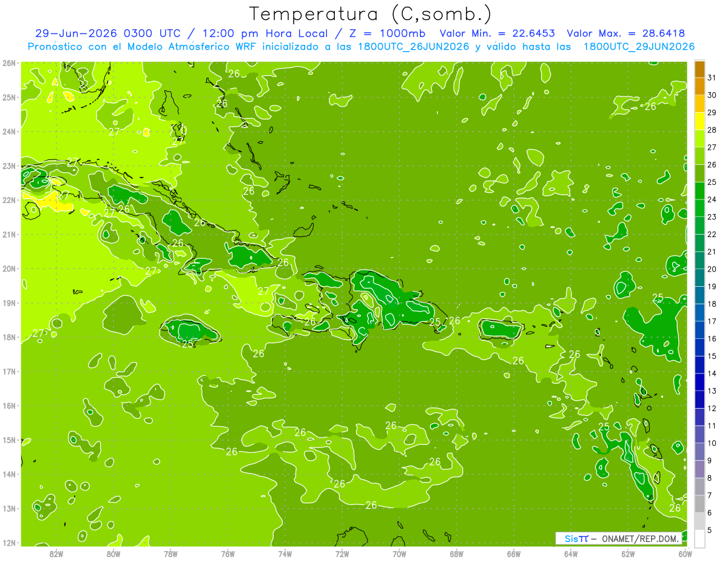Screen dimensions: 728x562
Task: Click the color-scale value '31'
Action: 712,78
